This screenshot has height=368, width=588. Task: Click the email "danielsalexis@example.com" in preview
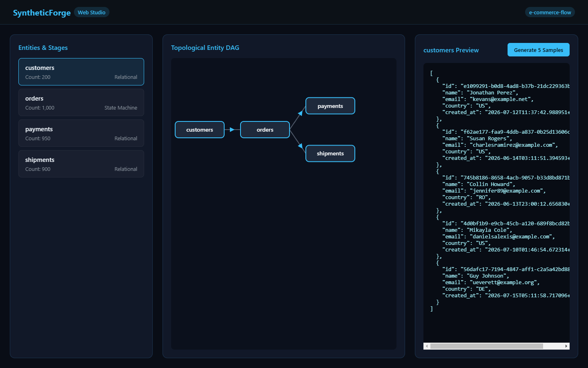[510, 237]
